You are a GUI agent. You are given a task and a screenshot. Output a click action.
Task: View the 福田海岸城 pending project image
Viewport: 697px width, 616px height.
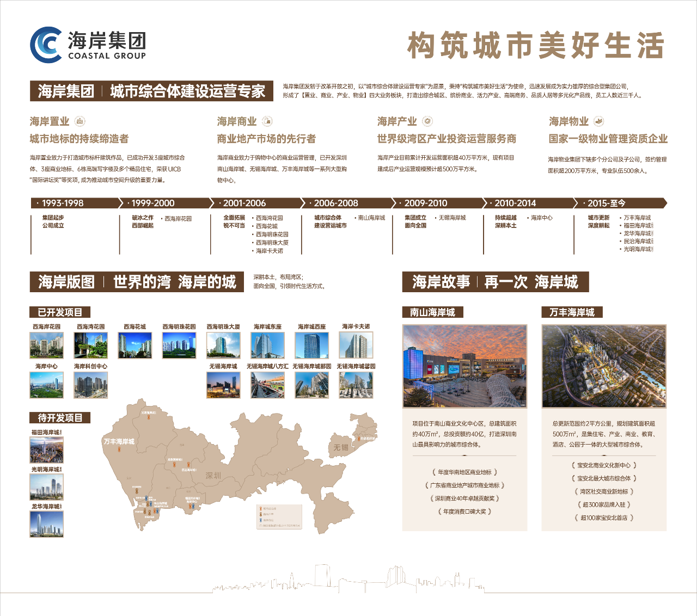(x=46, y=450)
